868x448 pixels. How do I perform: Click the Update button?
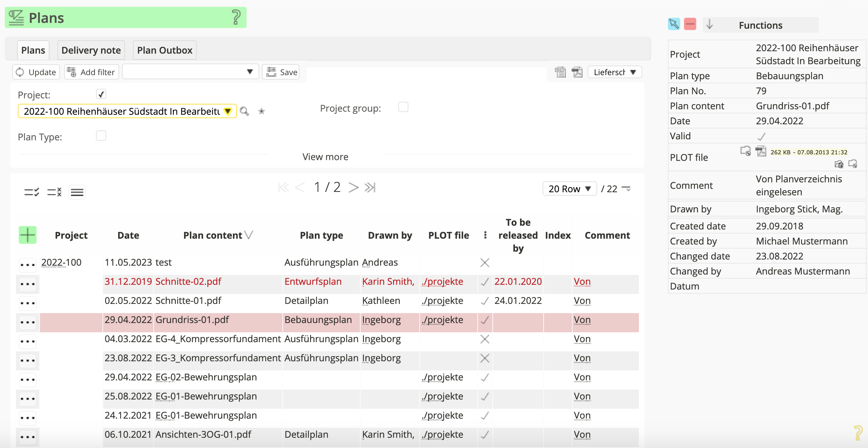click(x=36, y=72)
